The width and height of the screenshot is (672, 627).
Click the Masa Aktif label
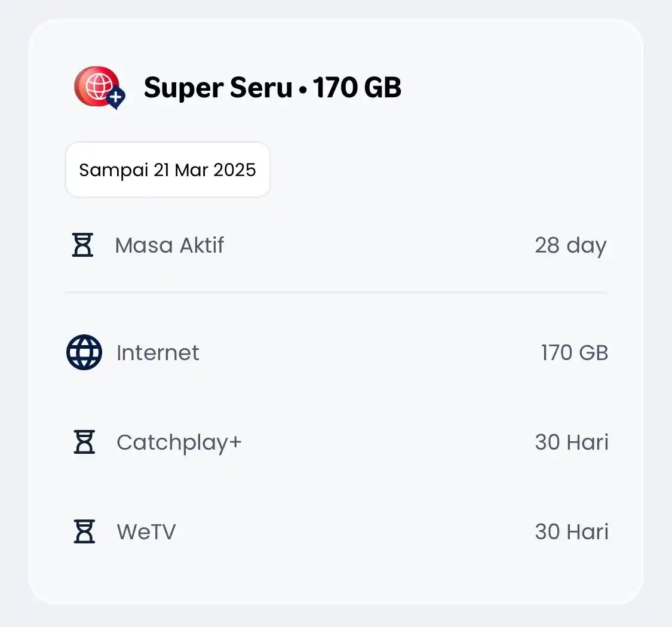(169, 245)
